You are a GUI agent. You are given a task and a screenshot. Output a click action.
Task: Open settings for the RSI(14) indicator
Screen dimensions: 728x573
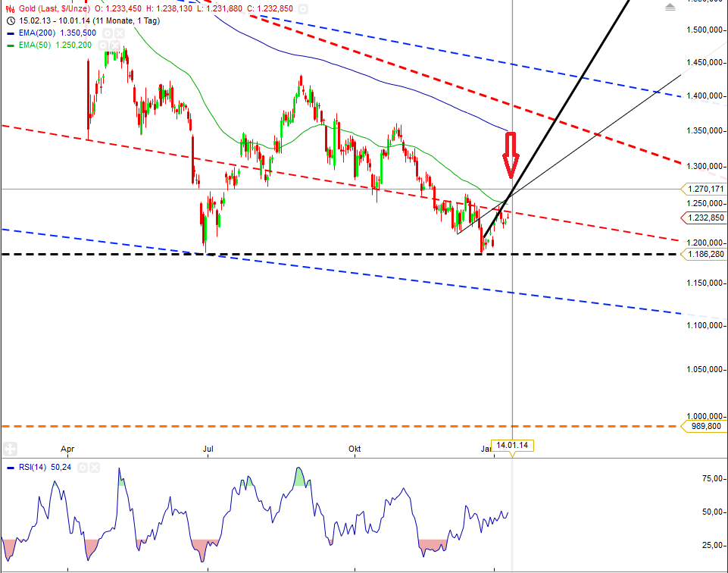click(82, 468)
